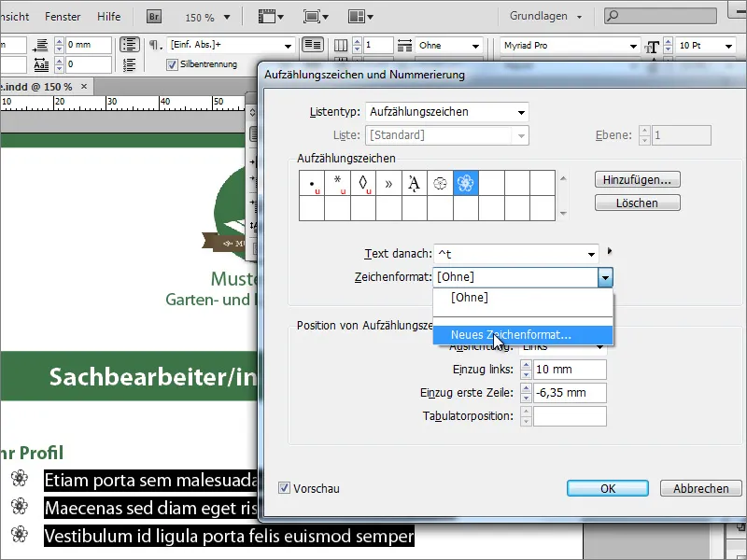Click the Hinzufügen... button
The image size is (747, 560).
[637, 179]
